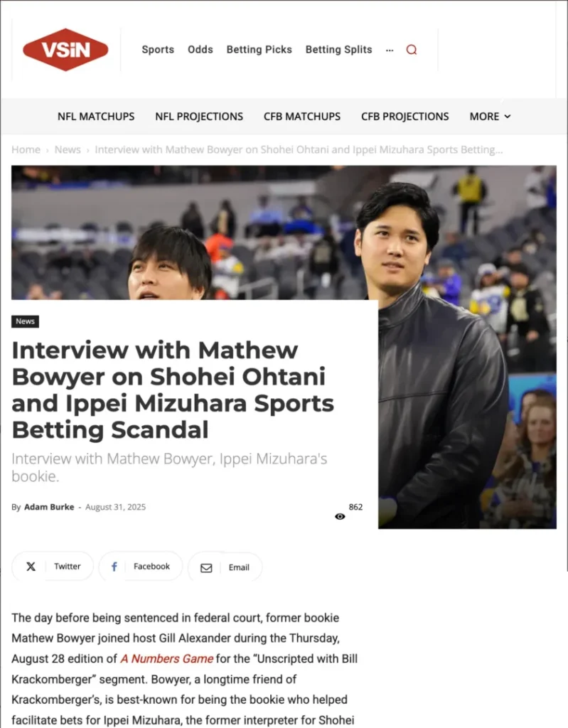Open the A Numbers Game link
Image resolution: width=568 pixels, height=728 pixels.
(x=167, y=659)
